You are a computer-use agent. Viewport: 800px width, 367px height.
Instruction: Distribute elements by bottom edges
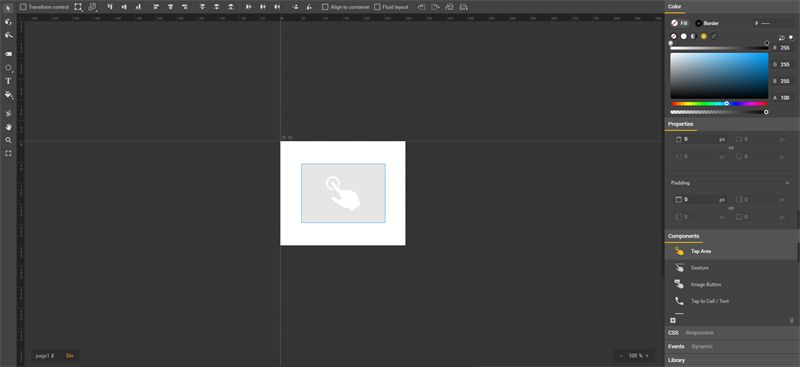pyautogui.click(x=231, y=7)
